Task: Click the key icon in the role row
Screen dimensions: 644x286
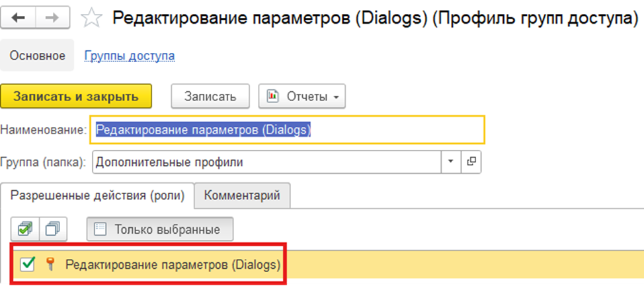Action: coord(50,265)
